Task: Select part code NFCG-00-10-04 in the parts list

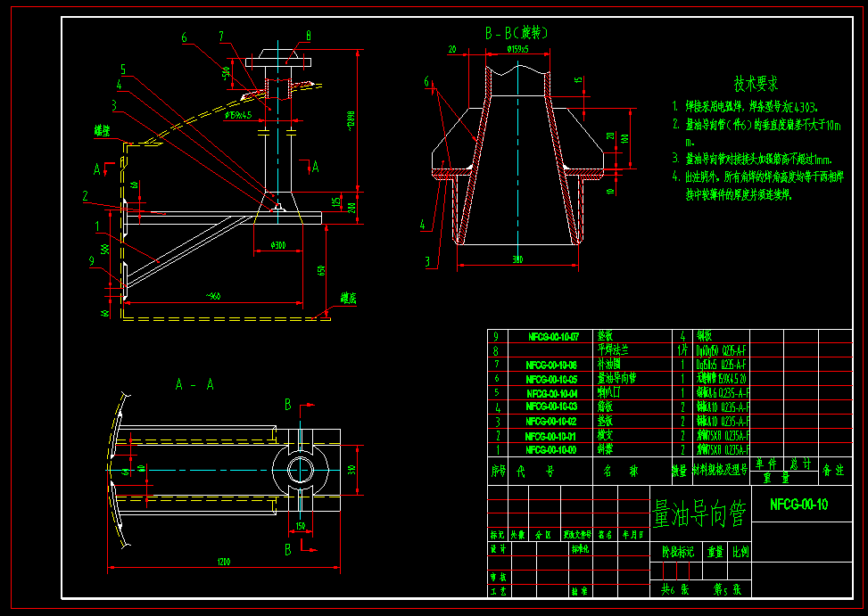Action: pyautogui.click(x=552, y=393)
